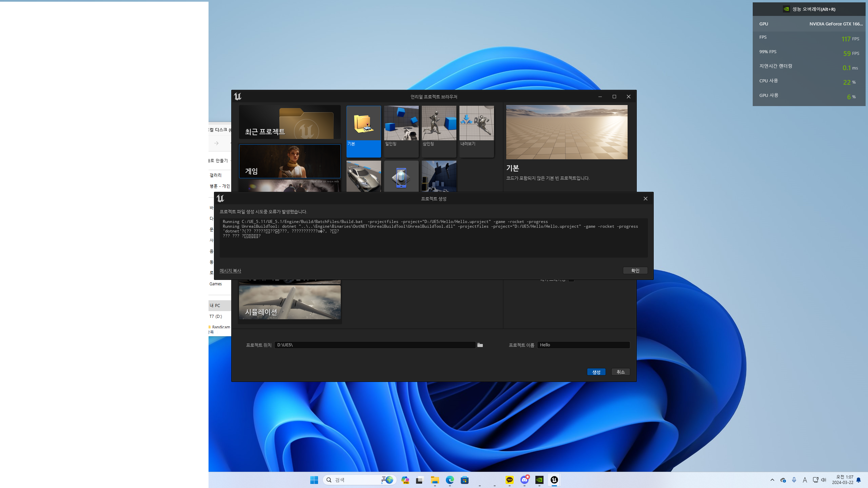This screenshot has height=488, width=868.
Task: Click the Unreal logo in project browser title bar
Action: (238, 97)
